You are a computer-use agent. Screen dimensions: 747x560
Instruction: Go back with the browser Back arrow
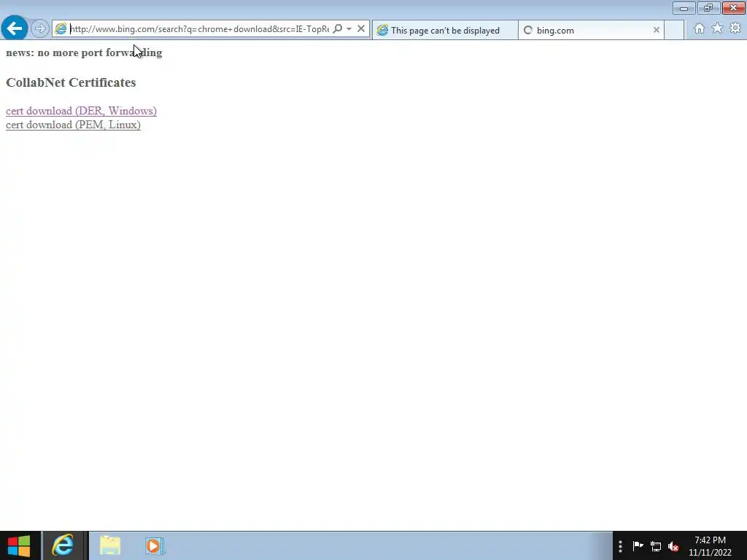coord(15,28)
